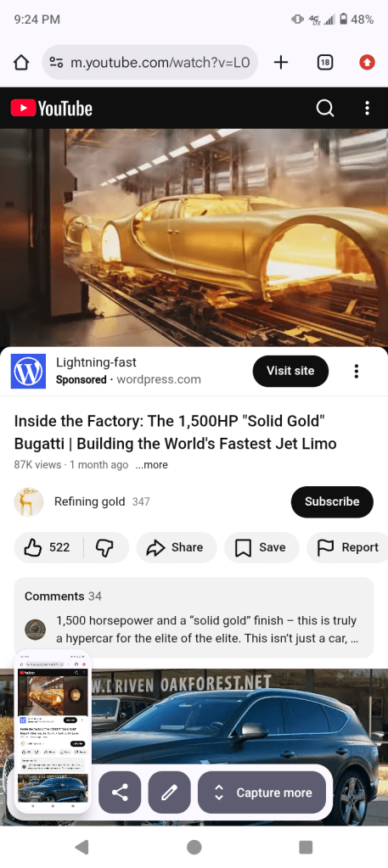
Task: Open YouTube search with magnifier icon
Action: [325, 108]
